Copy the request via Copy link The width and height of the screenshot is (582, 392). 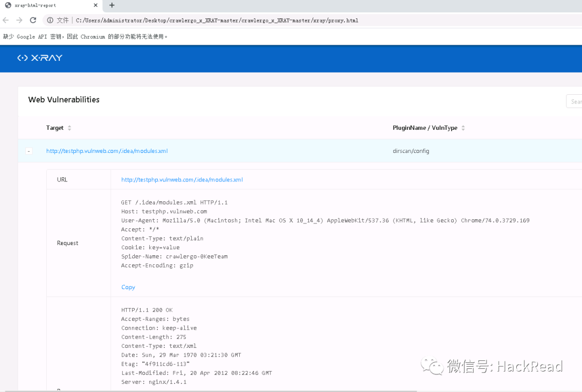click(128, 288)
